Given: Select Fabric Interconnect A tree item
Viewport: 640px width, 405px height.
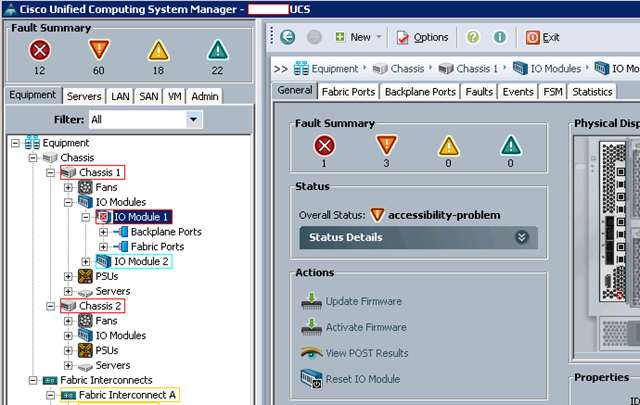Looking at the screenshot, I should coord(120,395).
